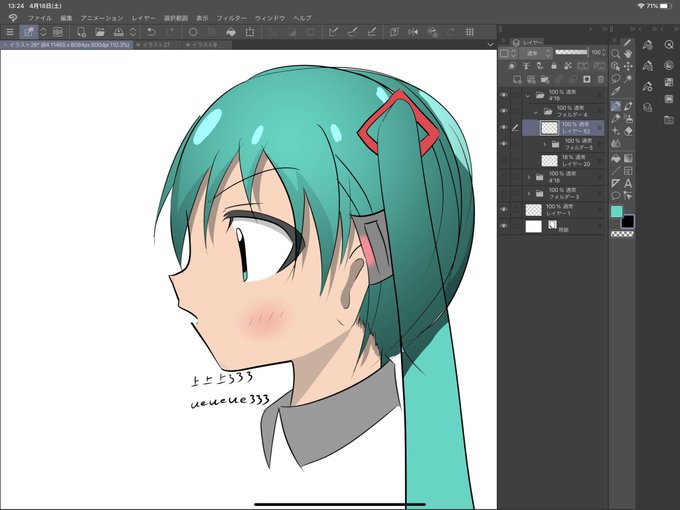Select the Zoom magnifier tool
Screen dimensions: 680x510
coord(615,54)
